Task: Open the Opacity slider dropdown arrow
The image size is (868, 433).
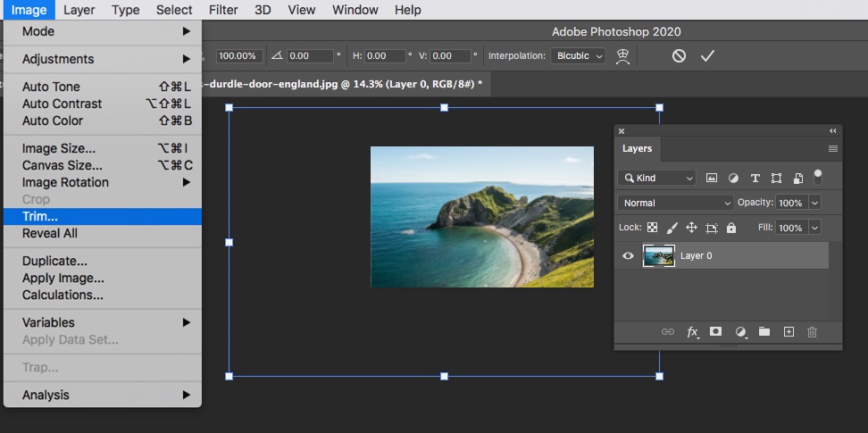Action: pos(814,203)
